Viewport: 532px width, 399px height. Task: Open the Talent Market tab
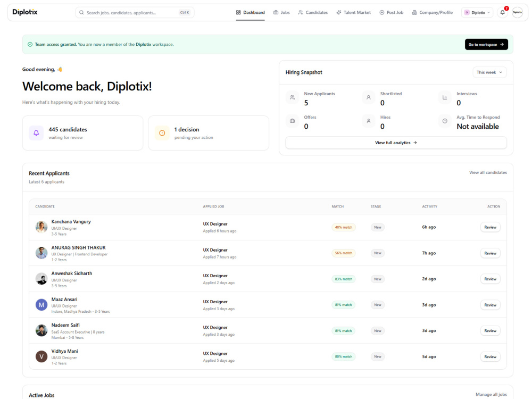click(x=354, y=13)
